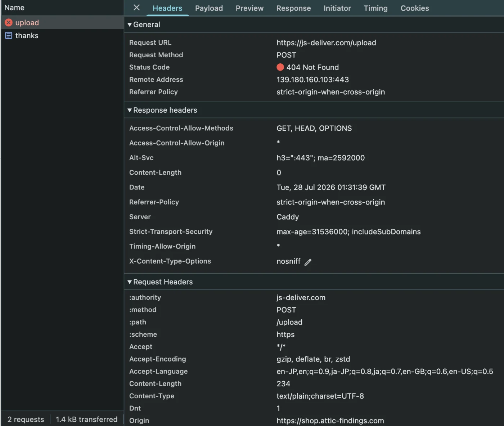Open the Initiator tab
This screenshot has width=504, height=426.
click(x=337, y=8)
